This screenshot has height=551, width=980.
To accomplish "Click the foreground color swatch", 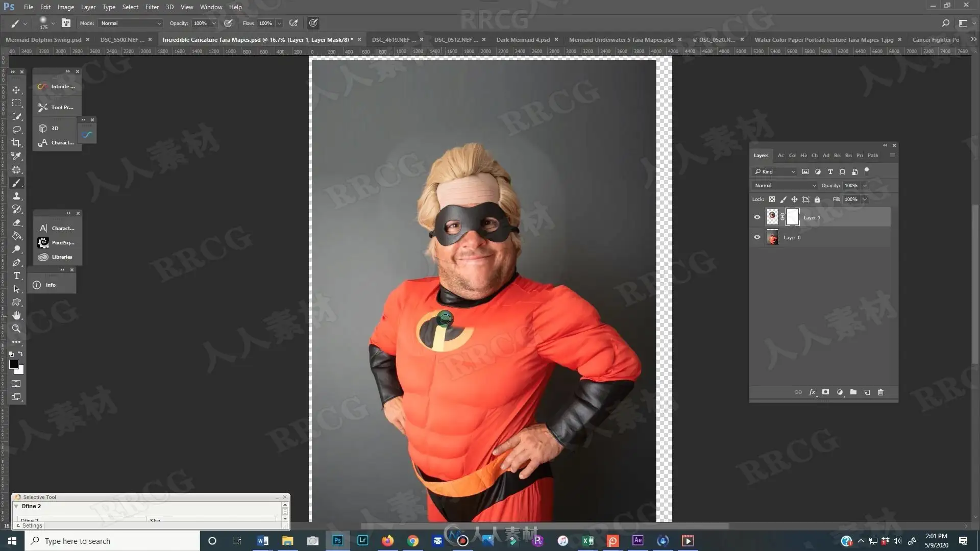I will click(14, 364).
